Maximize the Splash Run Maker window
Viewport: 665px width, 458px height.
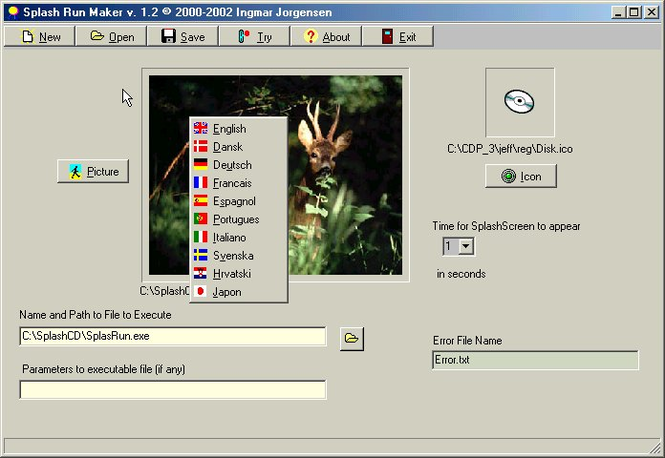634,12
